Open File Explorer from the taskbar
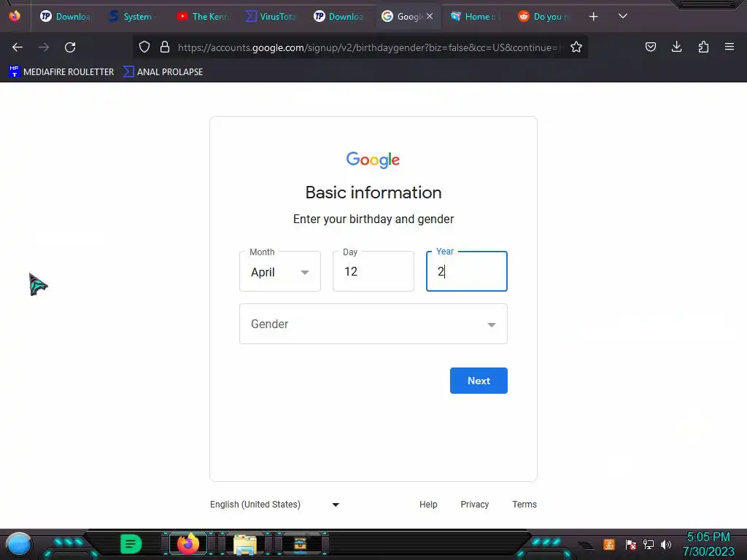The image size is (747, 560). 245,544
